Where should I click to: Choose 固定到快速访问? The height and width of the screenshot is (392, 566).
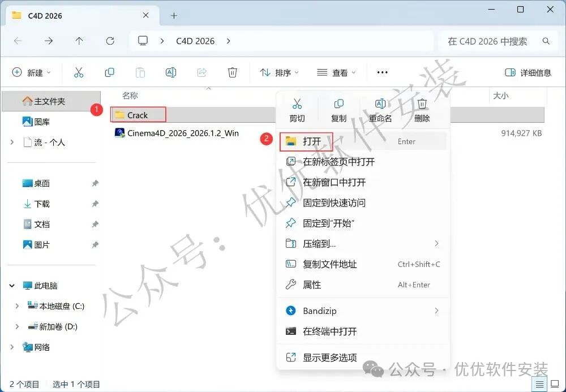[x=363, y=203]
